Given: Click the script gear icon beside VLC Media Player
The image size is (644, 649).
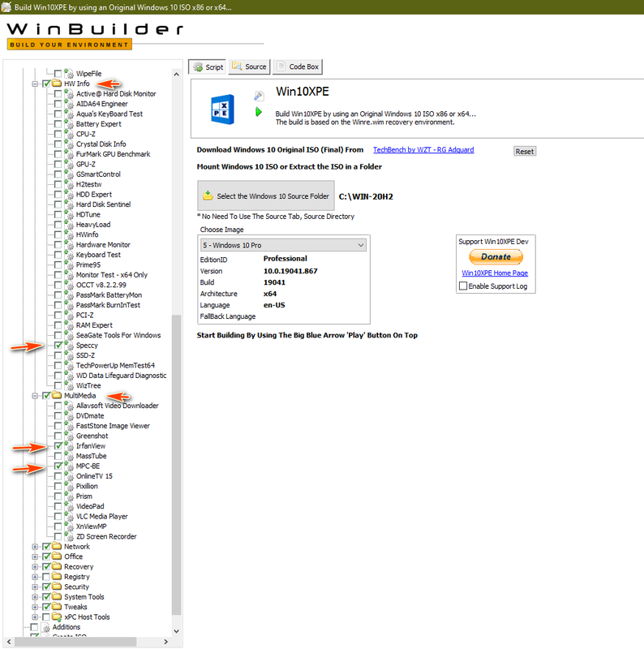Looking at the screenshot, I should coord(69,516).
